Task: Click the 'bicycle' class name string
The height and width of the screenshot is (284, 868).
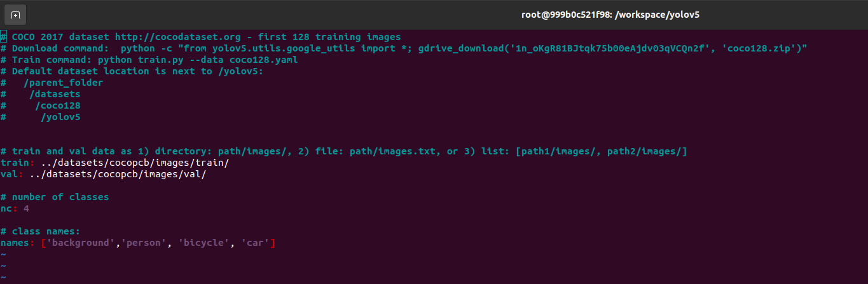Action: pos(204,243)
